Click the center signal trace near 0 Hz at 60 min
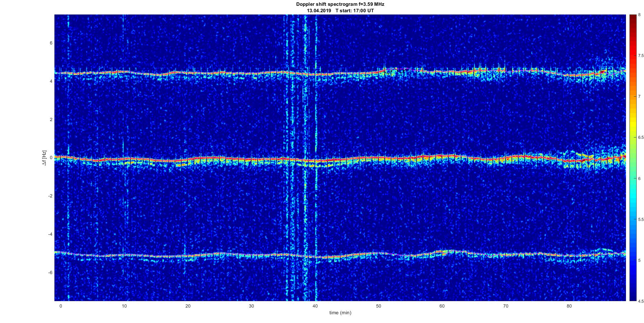 tap(442, 156)
